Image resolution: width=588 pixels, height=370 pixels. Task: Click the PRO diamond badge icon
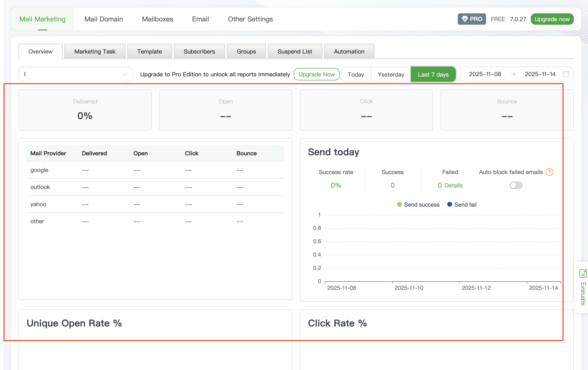465,19
